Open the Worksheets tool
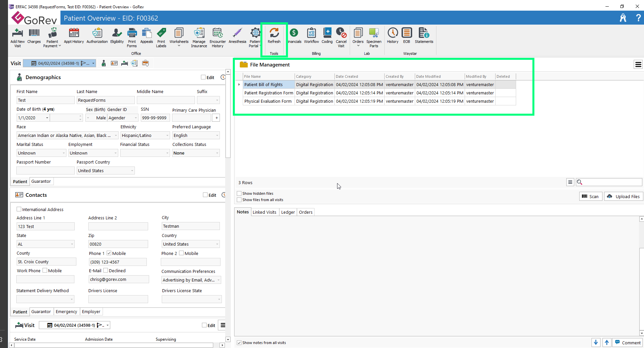644x348 pixels. click(x=179, y=38)
